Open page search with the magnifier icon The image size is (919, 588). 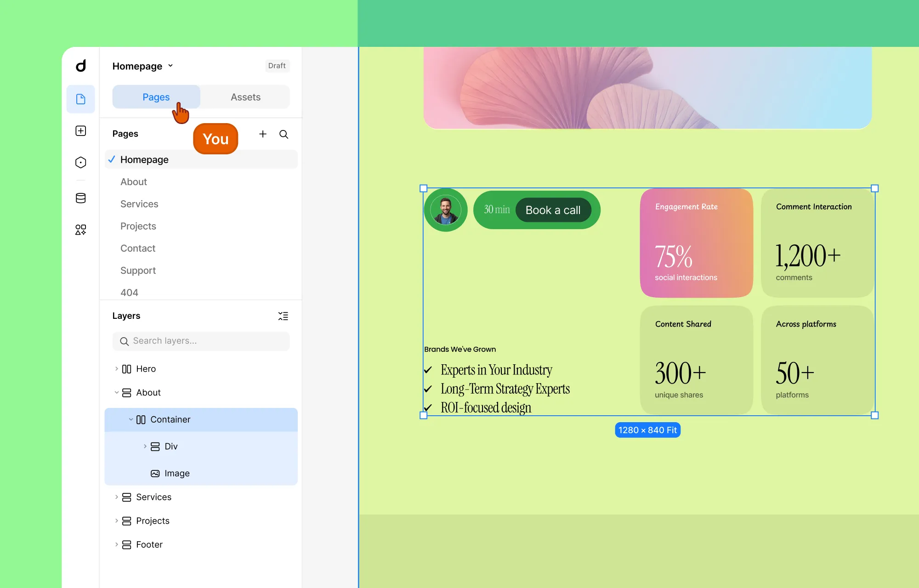click(x=284, y=134)
